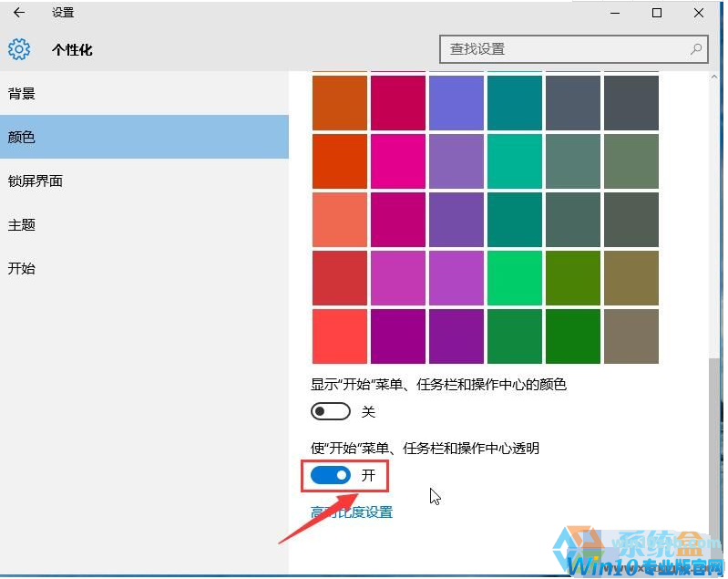Click the gear icon beside 个性化
Image resolution: width=728 pixels, height=579 pixels.
click(x=19, y=49)
